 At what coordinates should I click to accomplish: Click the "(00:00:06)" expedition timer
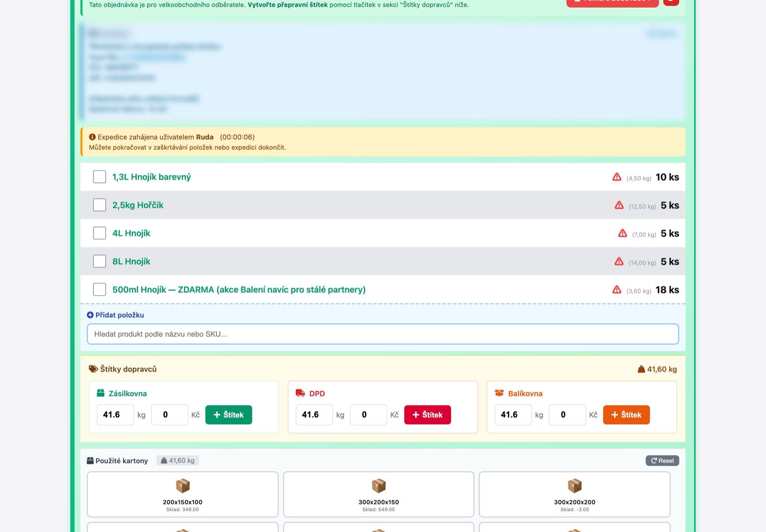pos(237,137)
